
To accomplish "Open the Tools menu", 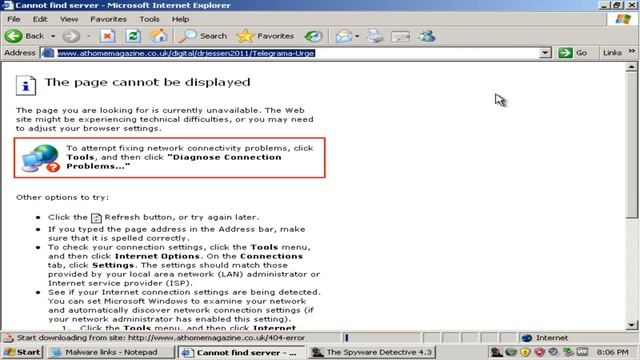I will tap(149, 19).
